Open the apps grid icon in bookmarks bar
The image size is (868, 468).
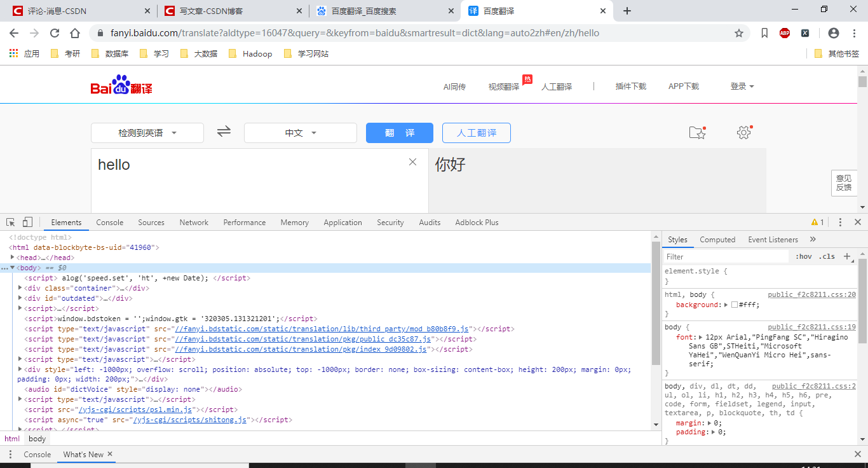pyautogui.click(x=13, y=53)
